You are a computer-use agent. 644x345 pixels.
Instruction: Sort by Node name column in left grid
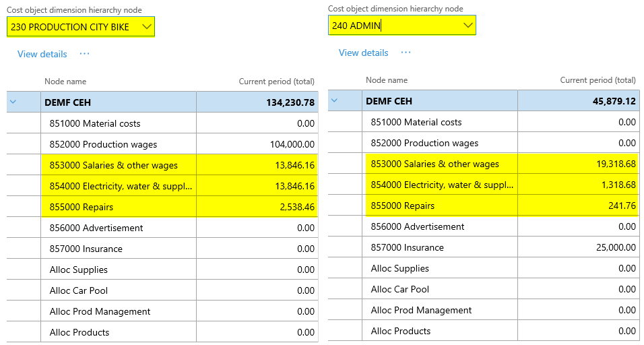pos(65,82)
